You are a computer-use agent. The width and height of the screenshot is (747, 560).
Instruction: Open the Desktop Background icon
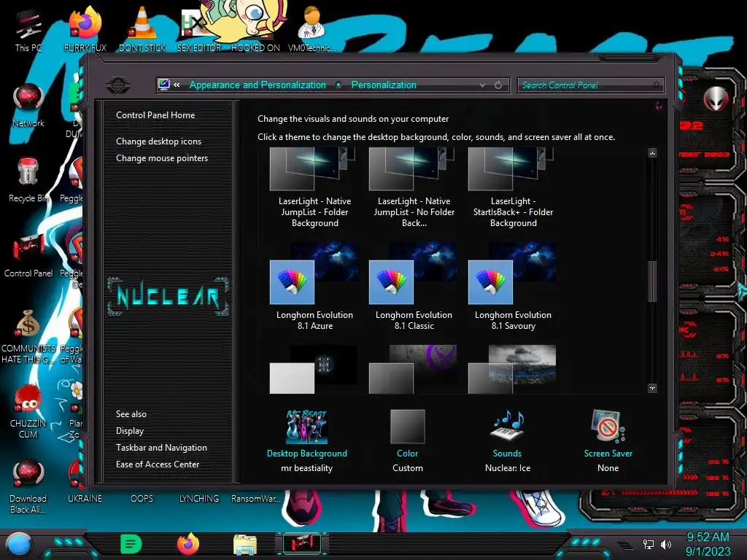click(307, 426)
